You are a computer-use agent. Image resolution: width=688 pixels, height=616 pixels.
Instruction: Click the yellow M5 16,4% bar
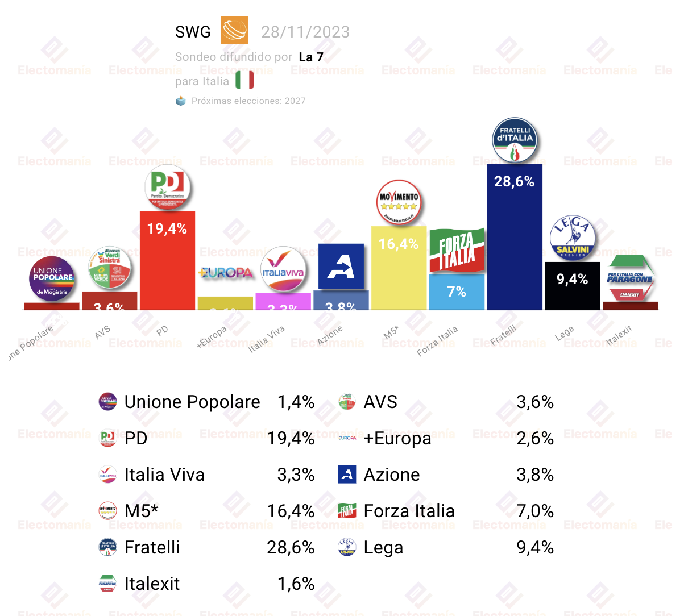coord(399,268)
